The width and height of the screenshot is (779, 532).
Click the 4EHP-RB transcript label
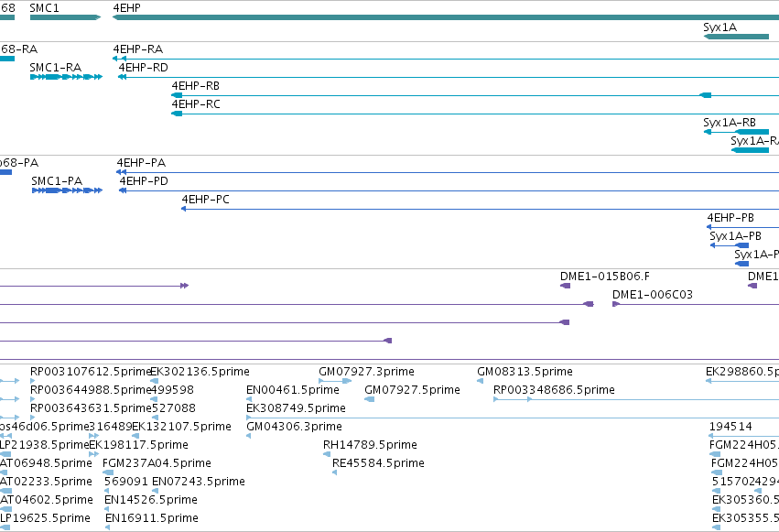(x=196, y=86)
